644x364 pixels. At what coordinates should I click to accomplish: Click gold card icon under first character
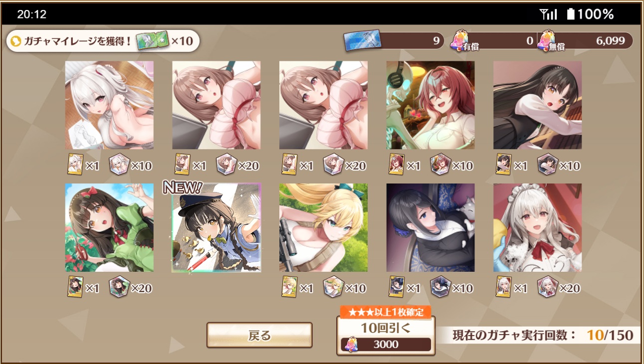click(x=75, y=164)
